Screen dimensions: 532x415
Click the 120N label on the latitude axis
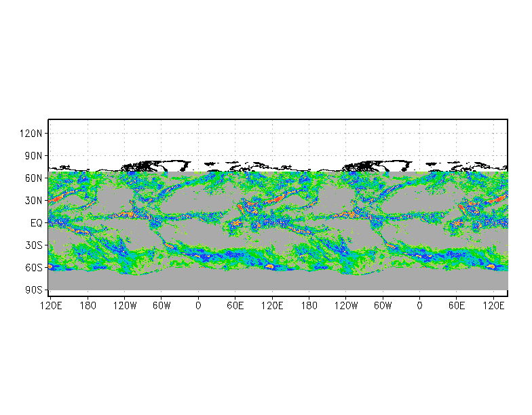tap(32, 134)
